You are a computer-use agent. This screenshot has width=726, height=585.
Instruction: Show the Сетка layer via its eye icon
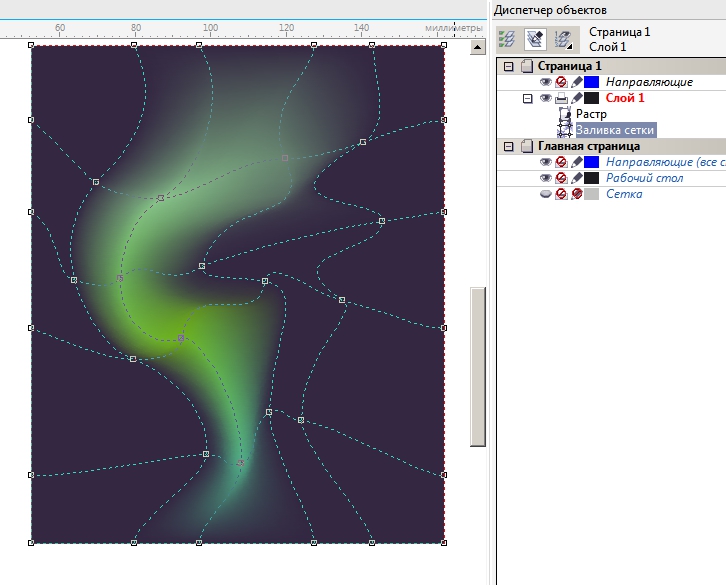tap(546, 194)
